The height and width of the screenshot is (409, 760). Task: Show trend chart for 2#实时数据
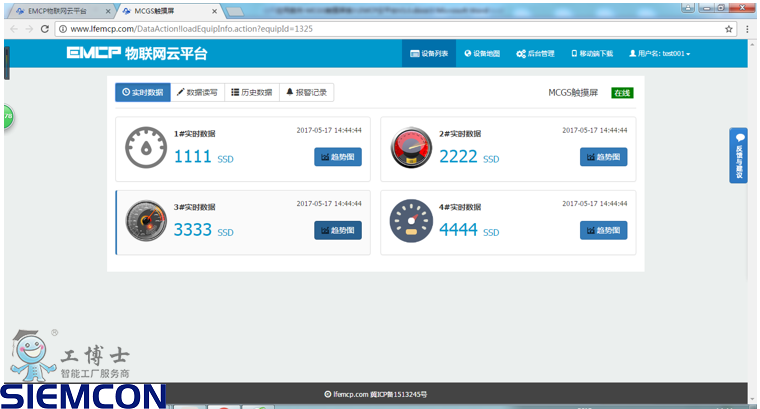(603, 157)
